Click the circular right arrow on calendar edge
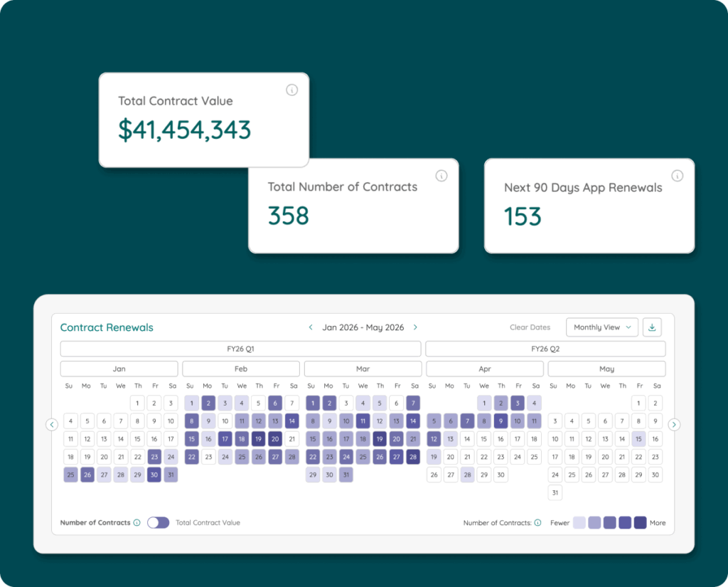Image resolution: width=728 pixels, height=587 pixels. (674, 424)
